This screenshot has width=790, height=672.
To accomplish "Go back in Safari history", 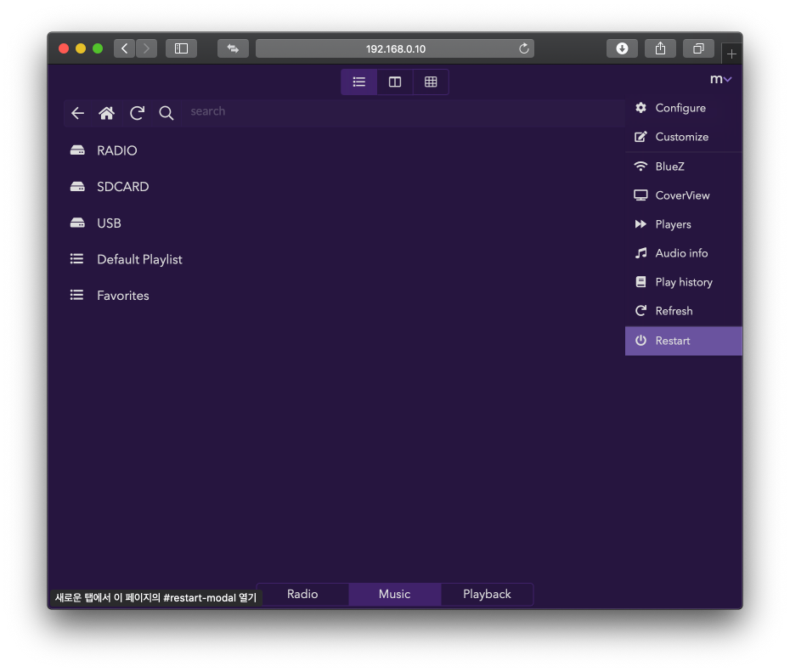I will [124, 48].
